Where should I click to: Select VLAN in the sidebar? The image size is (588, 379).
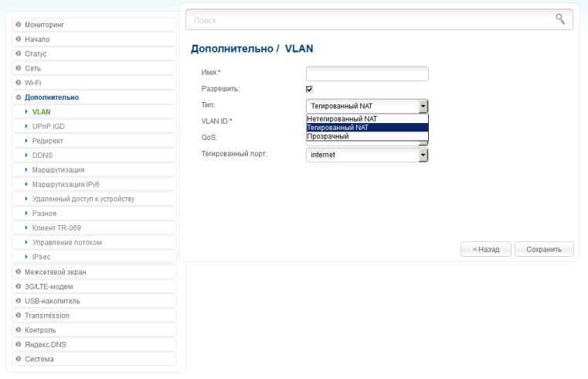pos(94,112)
